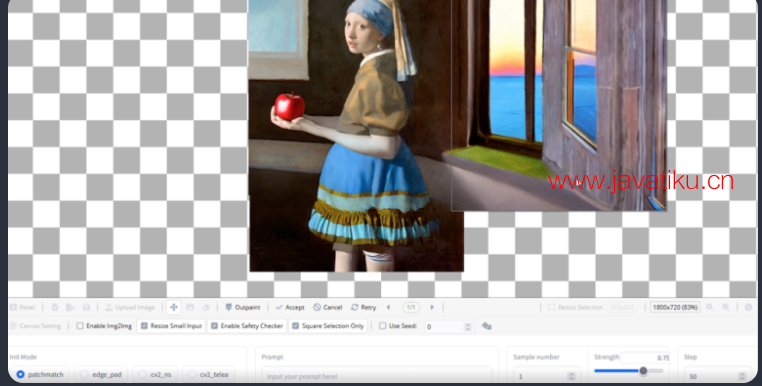The height and width of the screenshot is (386, 762).
Task: Select edge_pad init mode
Action: [101, 374]
